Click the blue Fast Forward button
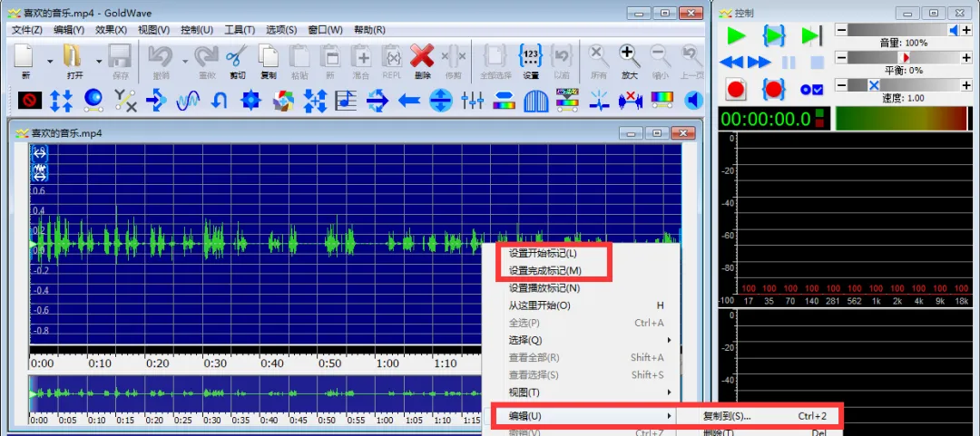The width and height of the screenshot is (980, 436). [x=759, y=62]
